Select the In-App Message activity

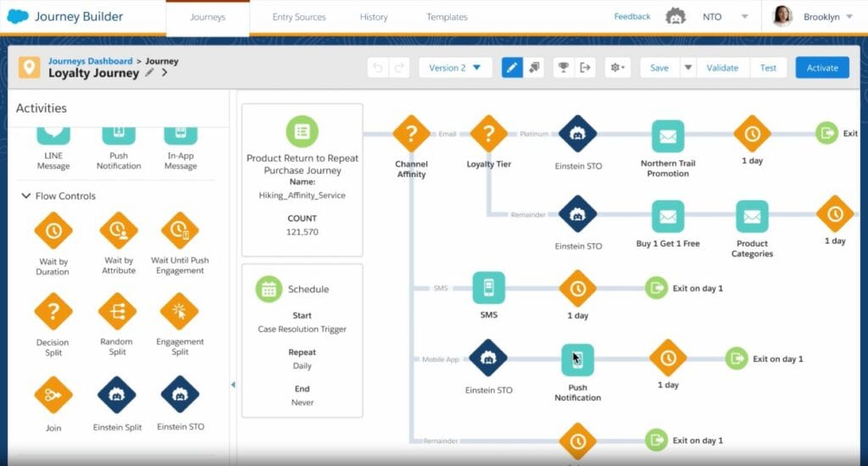pos(181,135)
